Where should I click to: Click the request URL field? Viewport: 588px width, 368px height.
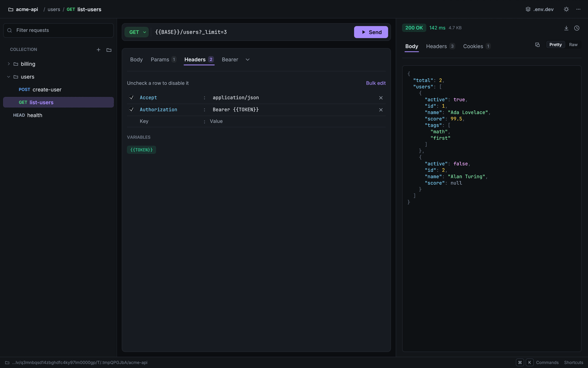pyautogui.click(x=252, y=32)
